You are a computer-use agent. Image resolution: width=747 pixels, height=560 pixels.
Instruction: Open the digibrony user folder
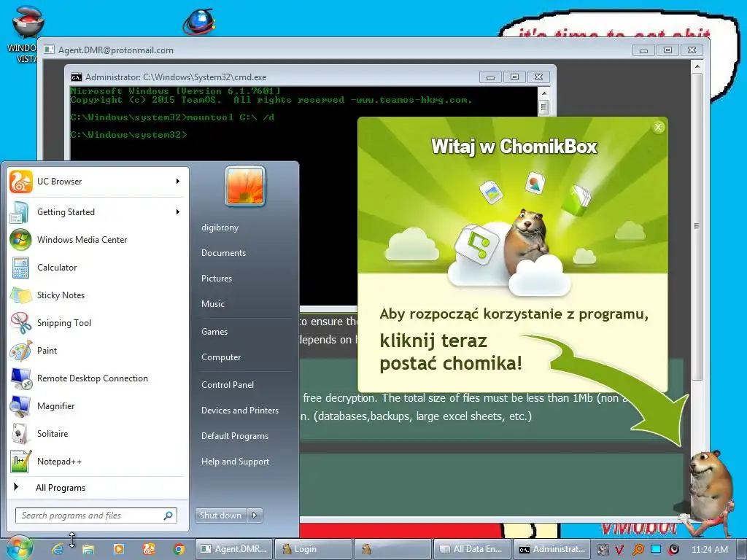point(220,227)
